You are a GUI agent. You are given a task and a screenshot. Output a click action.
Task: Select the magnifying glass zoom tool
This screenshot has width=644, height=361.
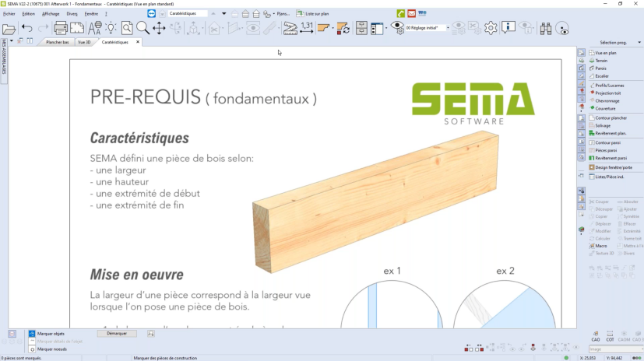point(143,28)
